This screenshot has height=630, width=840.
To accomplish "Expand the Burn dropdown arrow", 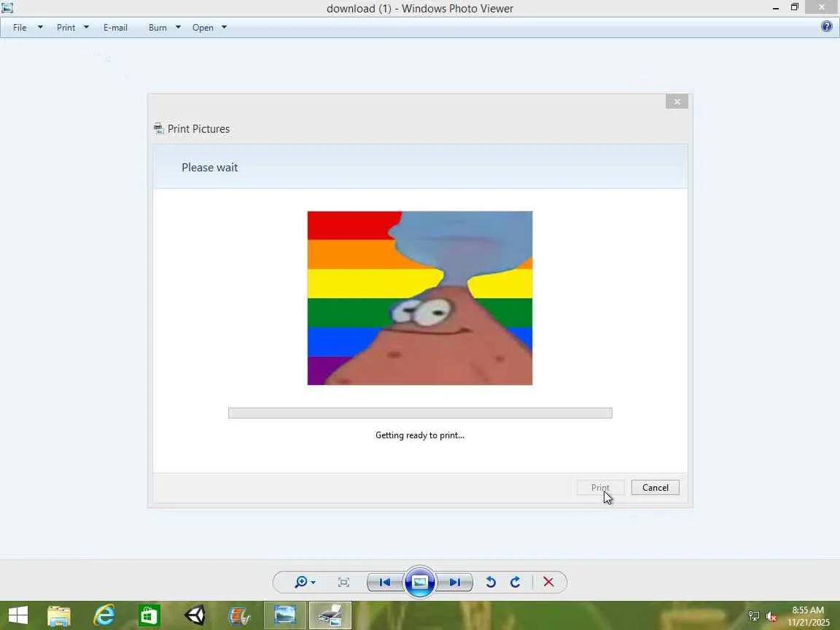I will tap(179, 27).
